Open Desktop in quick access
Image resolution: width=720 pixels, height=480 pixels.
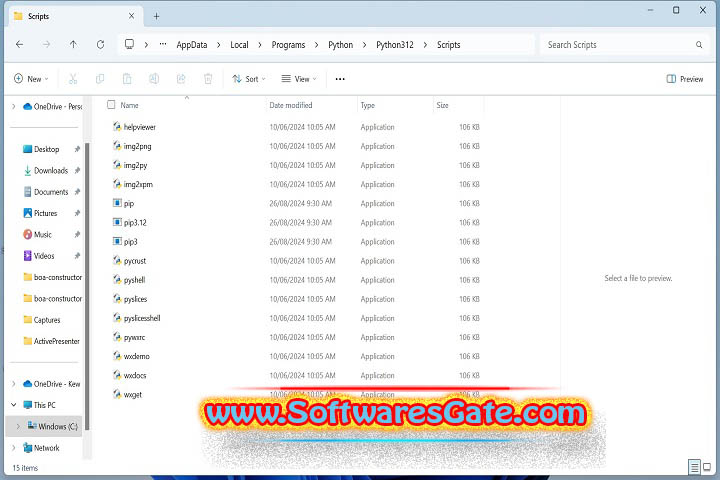[x=46, y=149]
